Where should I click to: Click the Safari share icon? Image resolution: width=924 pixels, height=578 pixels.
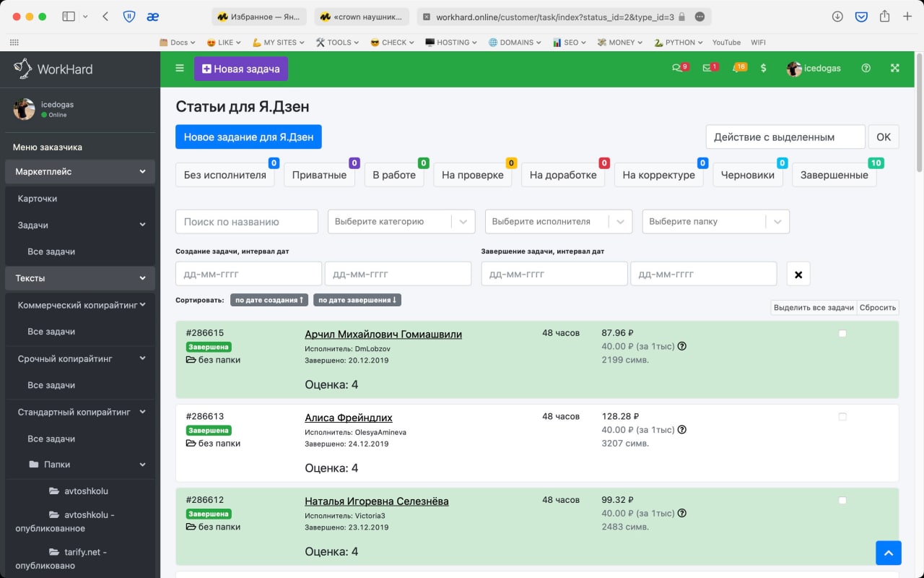click(x=885, y=16)
